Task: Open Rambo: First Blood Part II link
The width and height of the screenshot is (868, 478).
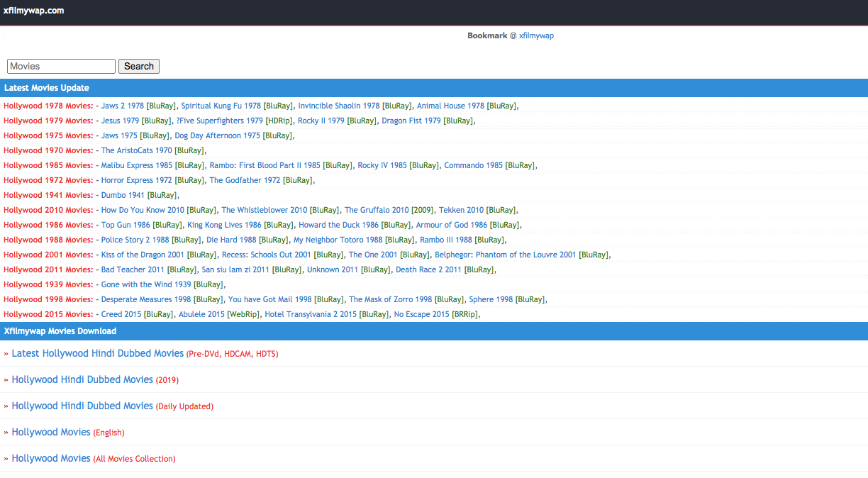Action: coord(265,165)
